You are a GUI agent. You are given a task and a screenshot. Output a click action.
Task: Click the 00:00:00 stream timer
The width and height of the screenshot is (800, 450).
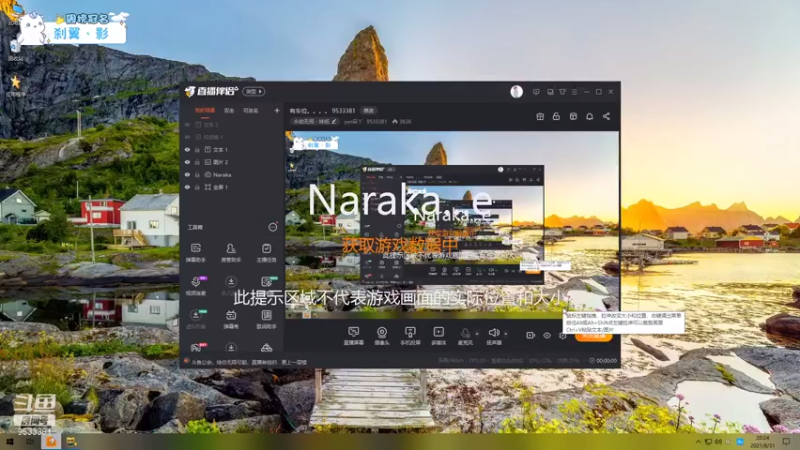click(x=603, y=361)
